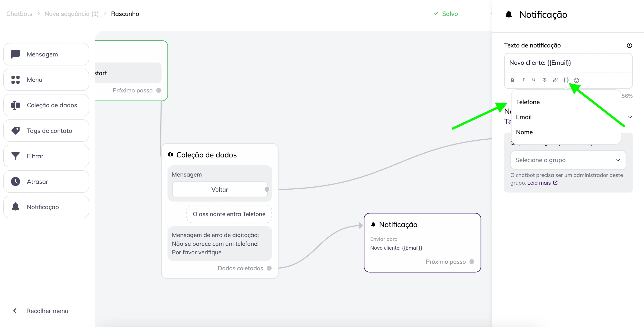This screenshot has height=327, width=644.
Task: Click the Salvo status indicator
Action: coord(446,14)
